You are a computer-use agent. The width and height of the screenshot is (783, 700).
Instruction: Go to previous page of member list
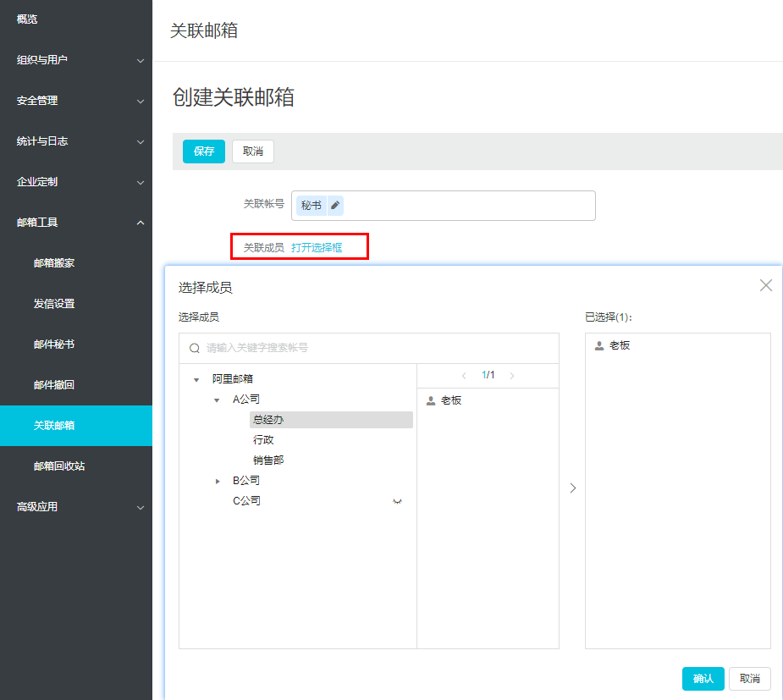point(464,375)
